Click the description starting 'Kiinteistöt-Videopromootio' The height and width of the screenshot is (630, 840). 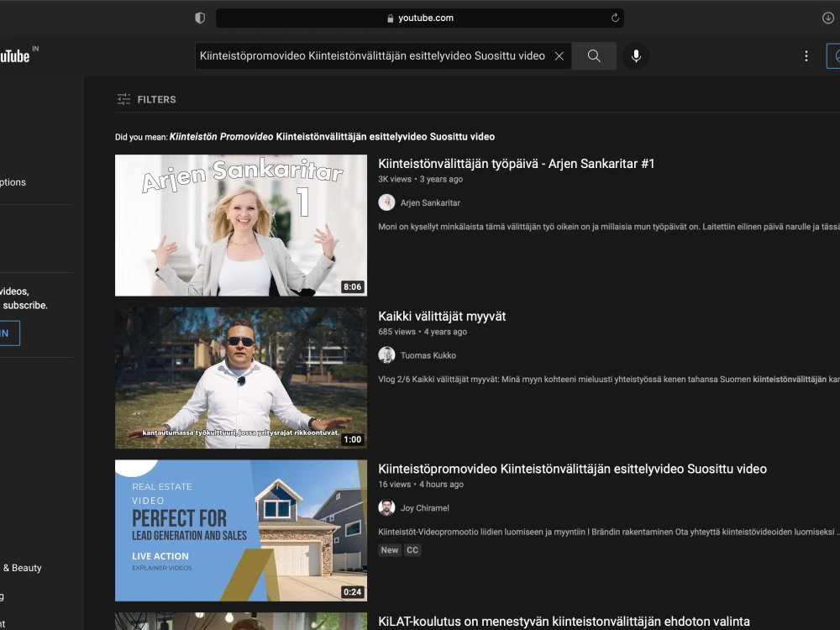point(608,532)
